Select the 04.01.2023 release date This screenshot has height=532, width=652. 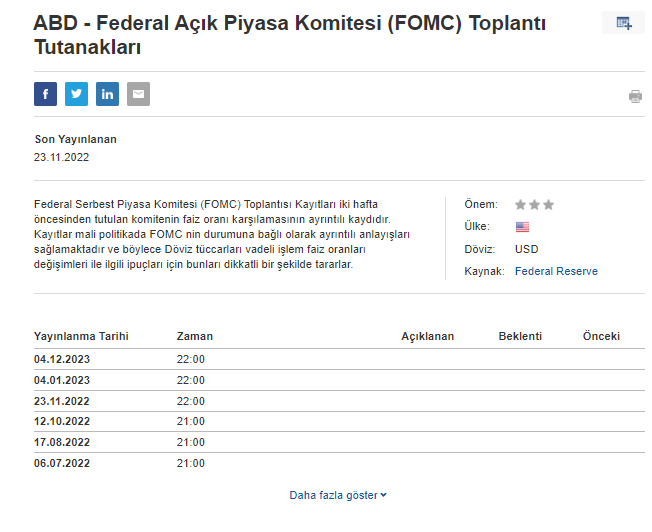pos(62,380)
